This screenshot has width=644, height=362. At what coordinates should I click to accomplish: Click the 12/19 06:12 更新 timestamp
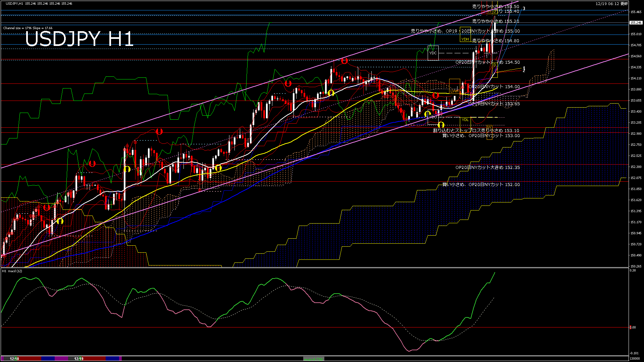tap(612, 4)
